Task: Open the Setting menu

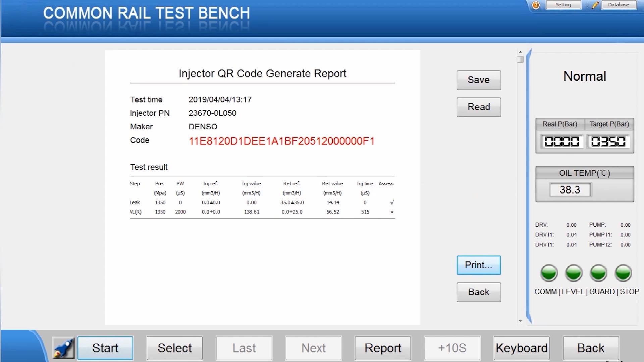Action: click(563, 5)
